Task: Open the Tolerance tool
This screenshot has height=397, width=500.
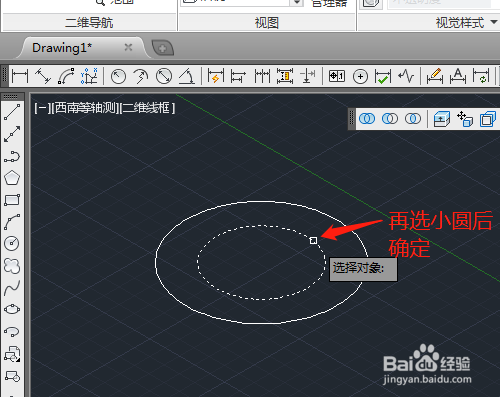Action: [x=337, y=76]
